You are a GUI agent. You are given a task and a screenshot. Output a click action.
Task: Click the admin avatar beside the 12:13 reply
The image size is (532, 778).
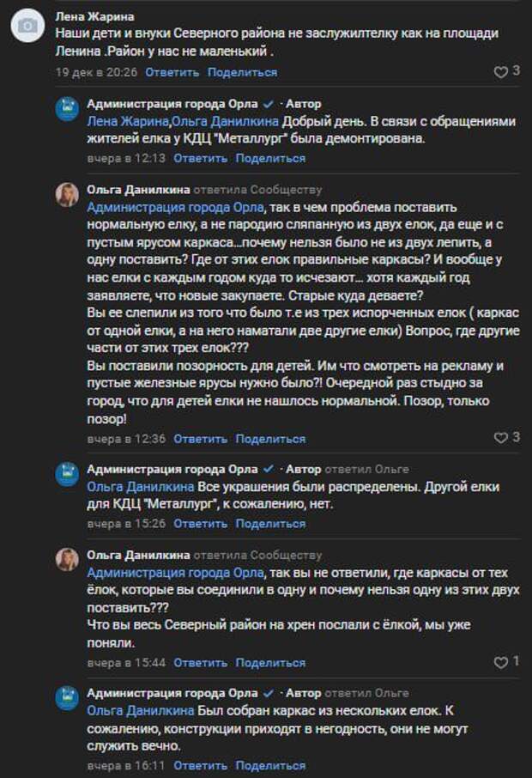tap(67, 109)
